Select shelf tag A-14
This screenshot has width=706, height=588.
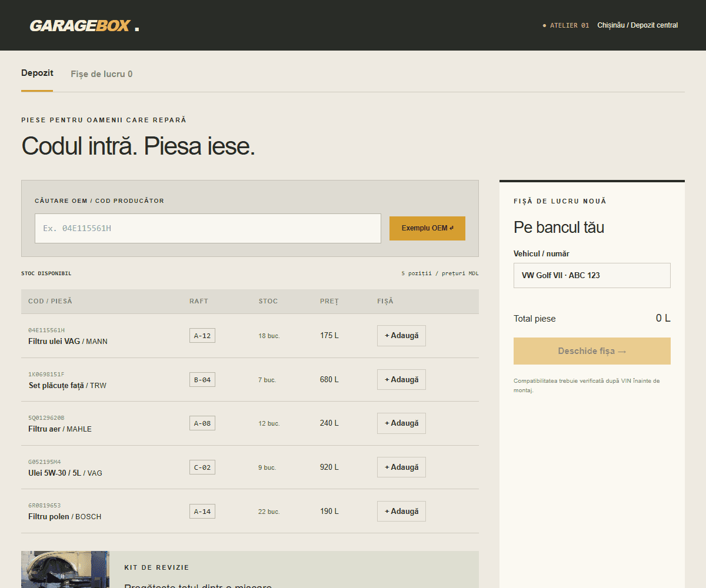tap(202, 512)
